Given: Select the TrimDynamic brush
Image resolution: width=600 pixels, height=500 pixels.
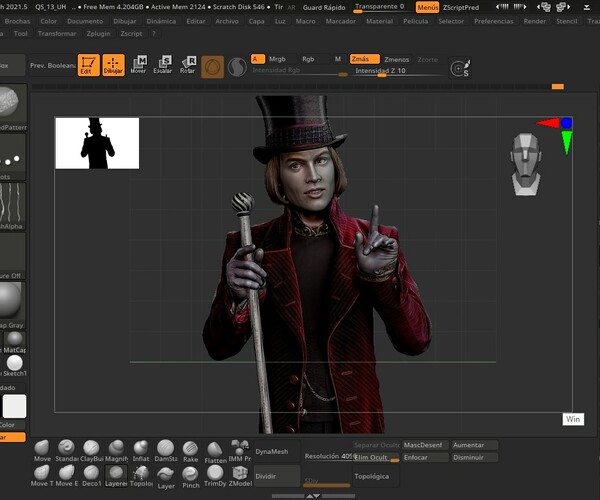Looking at the screenshot, I should coord(215,476).
